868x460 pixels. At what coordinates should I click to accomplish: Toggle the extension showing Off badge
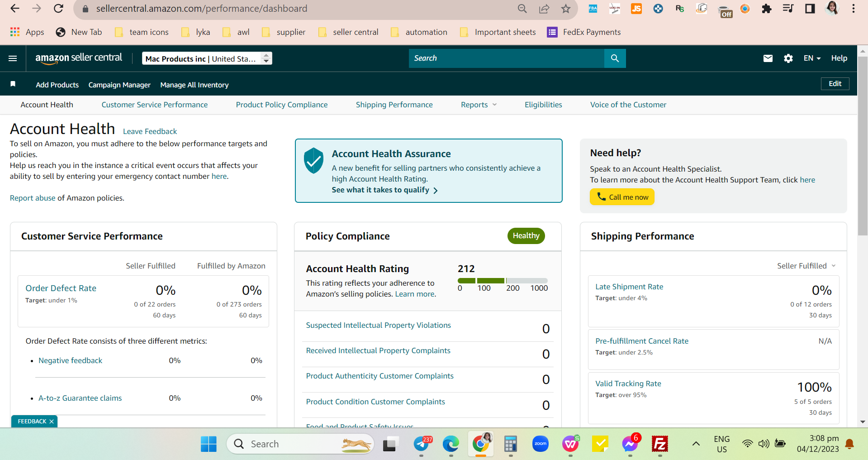click(x=725, y=11)
